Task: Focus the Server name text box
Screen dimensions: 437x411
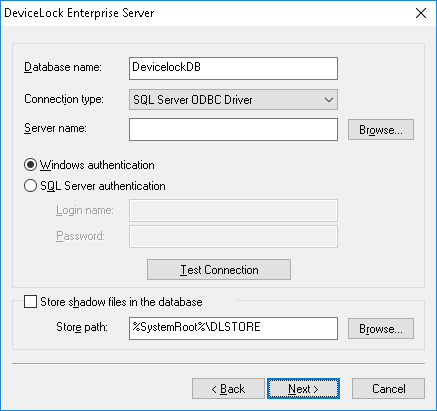Action: point(233,129)
